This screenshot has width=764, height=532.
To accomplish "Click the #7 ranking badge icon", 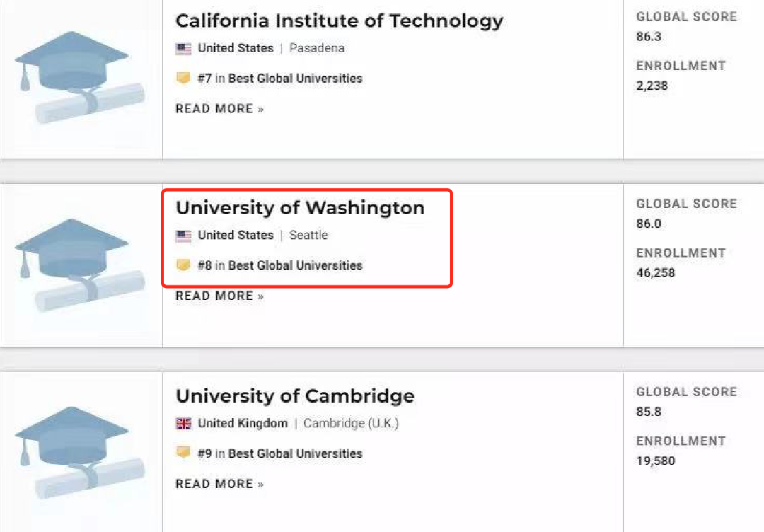I will click(x=183, y=79).
